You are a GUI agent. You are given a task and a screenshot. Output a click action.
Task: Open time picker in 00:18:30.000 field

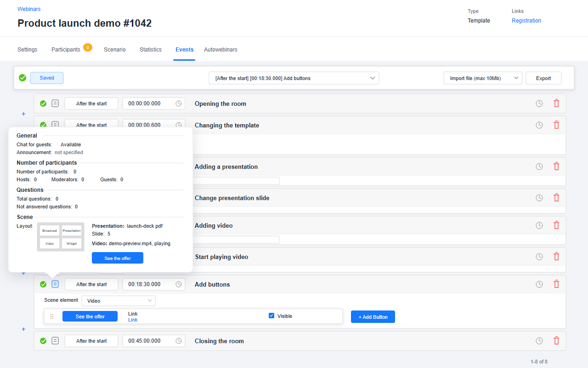[x=179, y=284]
